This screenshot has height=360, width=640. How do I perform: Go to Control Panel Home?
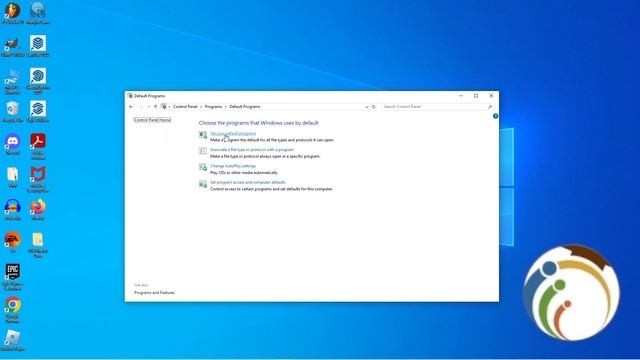[153, 120]
